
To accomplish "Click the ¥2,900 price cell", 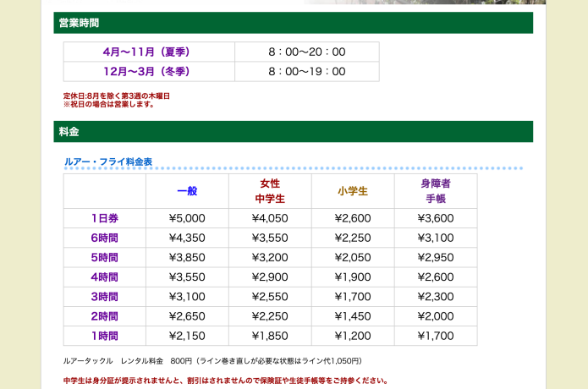I will [x=270, y=277].
